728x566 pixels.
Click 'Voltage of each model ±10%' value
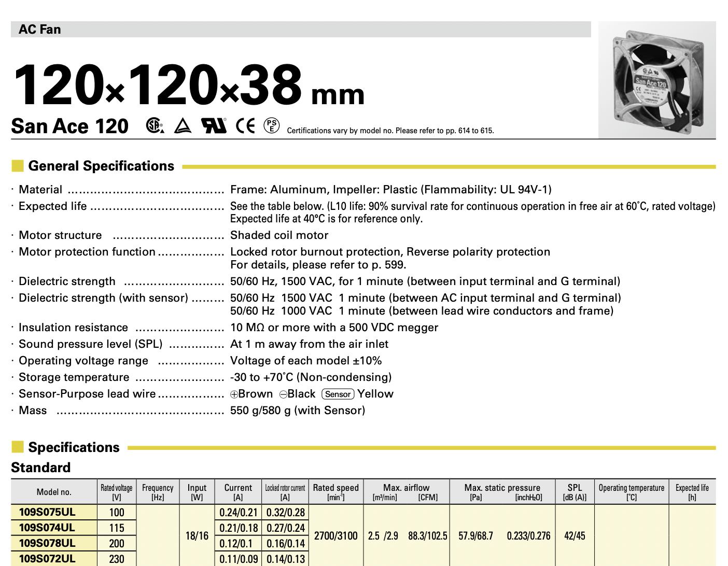306,361
